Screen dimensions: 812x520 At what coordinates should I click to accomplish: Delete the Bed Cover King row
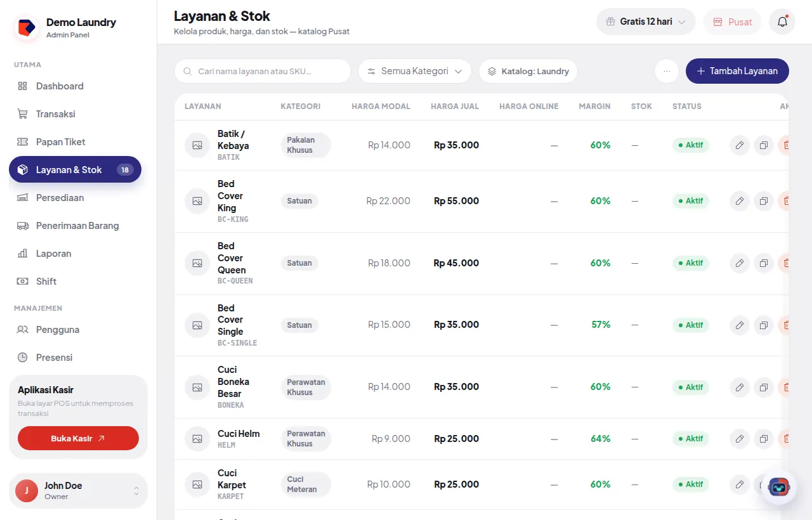pyautogui.click(x=784, y=201)
